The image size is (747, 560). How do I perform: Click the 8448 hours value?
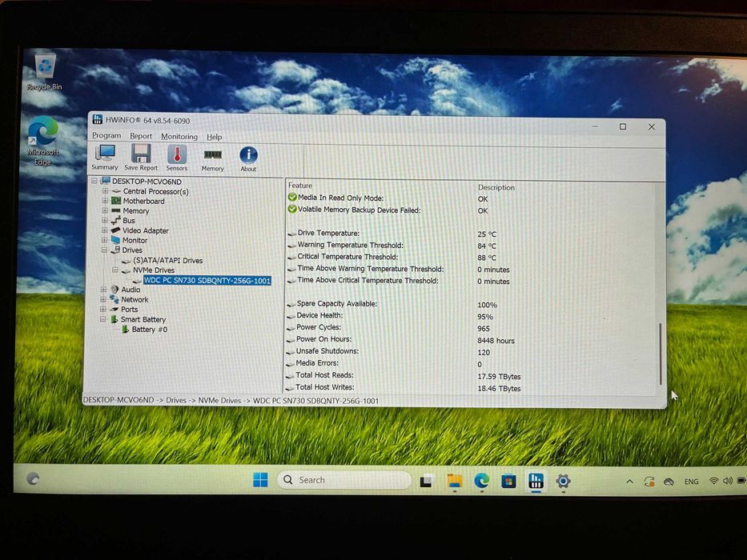point(496,341)
